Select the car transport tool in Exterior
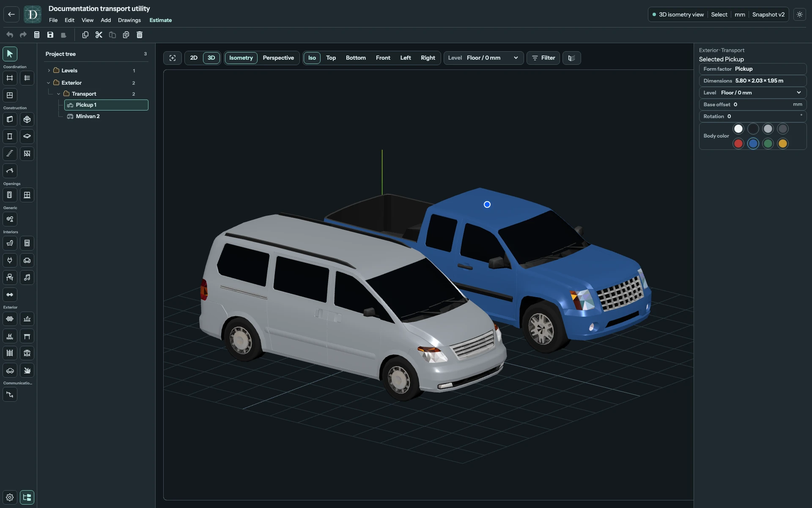The height and width of the screenshot is (508, 812). pyautogui.click(x=10, y=370)
